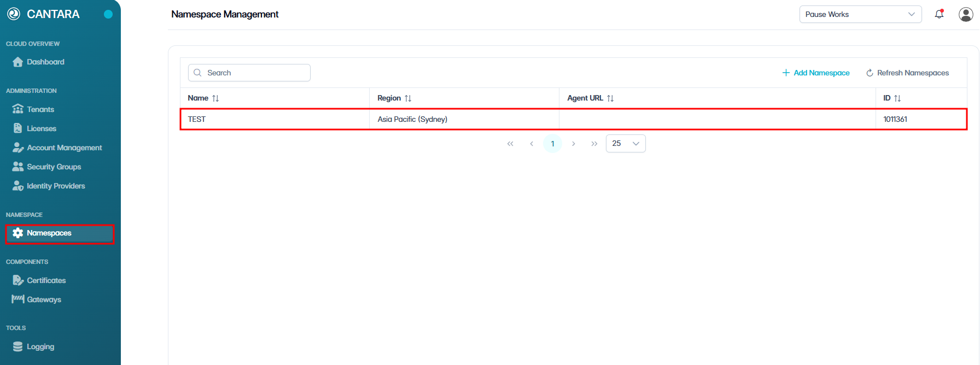
Task: Go to next page of results
Action: 573,144
